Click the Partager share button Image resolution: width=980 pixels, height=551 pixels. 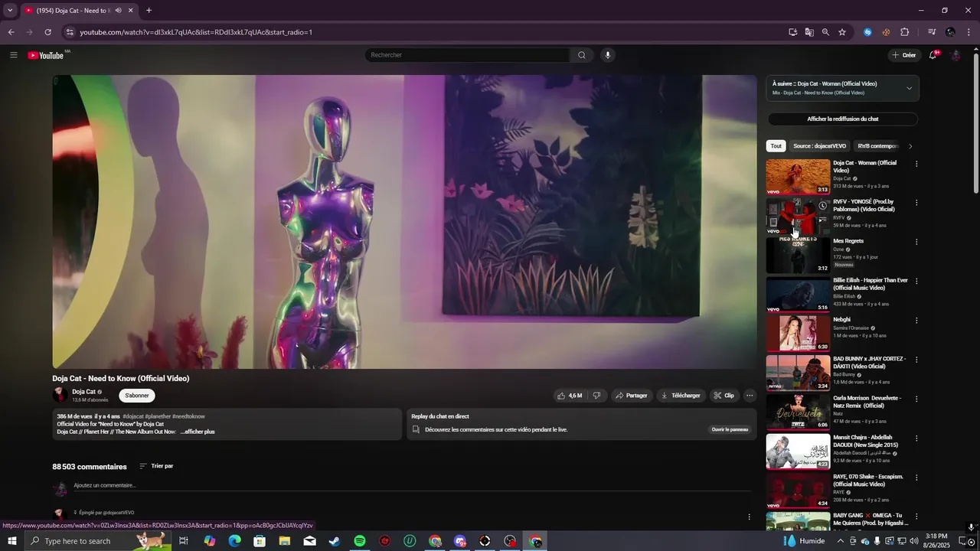[632, 396]
